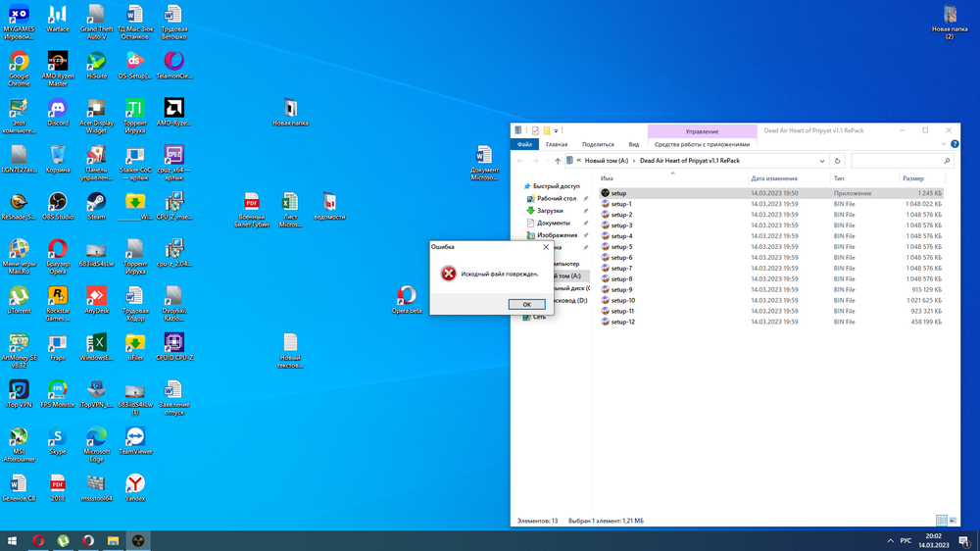The width and height of the screenshot is (980, 551).
Task: Open the AnyDesk desktop icon
Action: pyautogui.click(x=96, y=295)
